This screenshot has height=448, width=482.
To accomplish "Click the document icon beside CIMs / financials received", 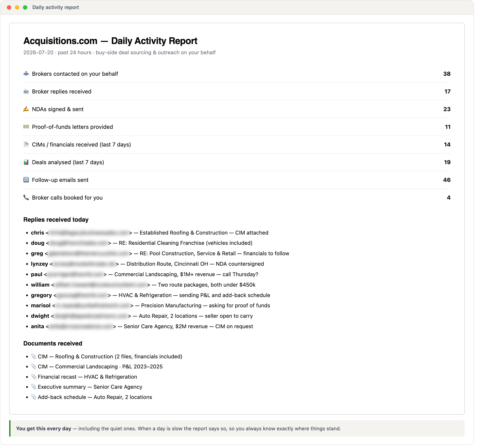I will [x=26, y=145].
